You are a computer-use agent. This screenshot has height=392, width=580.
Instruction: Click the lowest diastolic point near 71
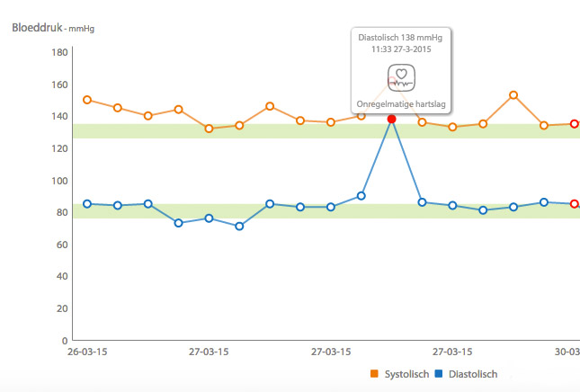point(239,226)
